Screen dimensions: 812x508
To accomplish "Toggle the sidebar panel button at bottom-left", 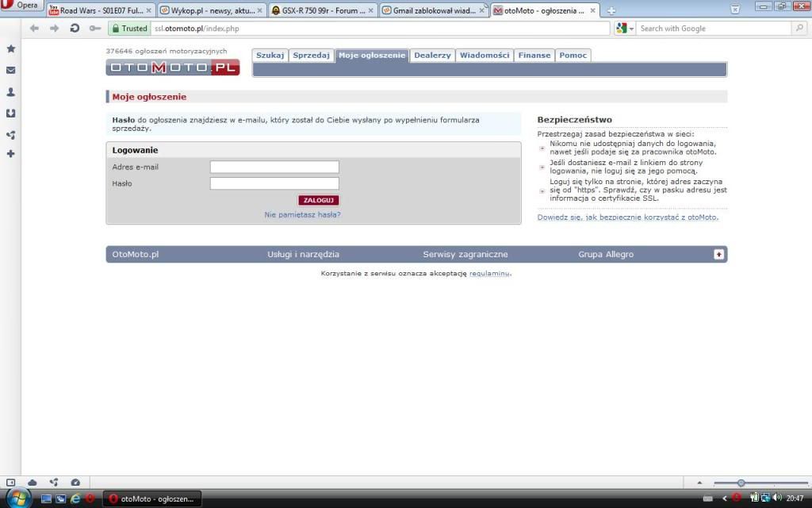I will [10, 482].
